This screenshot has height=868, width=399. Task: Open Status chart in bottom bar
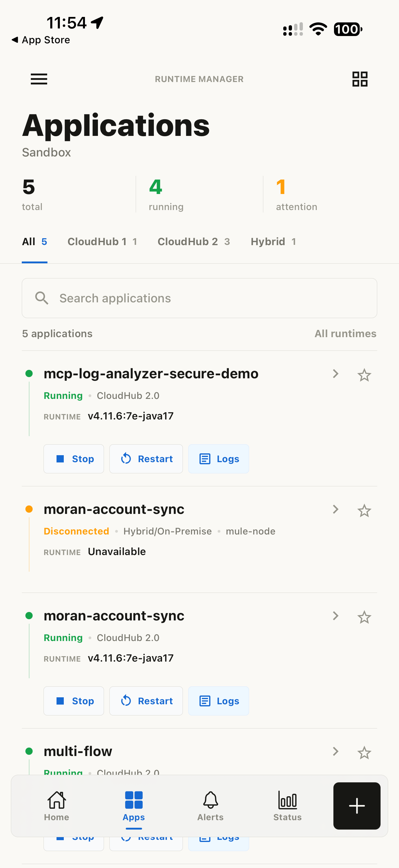coord(287,806)
